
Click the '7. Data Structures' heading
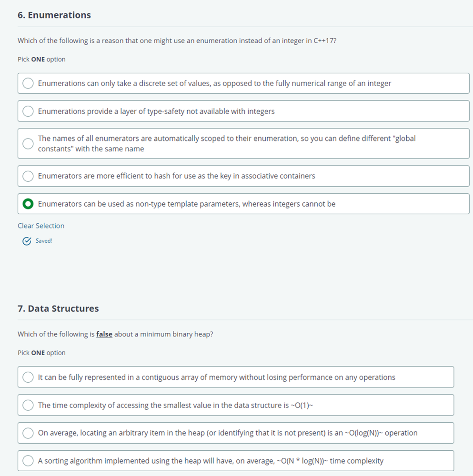click(58, 309)
